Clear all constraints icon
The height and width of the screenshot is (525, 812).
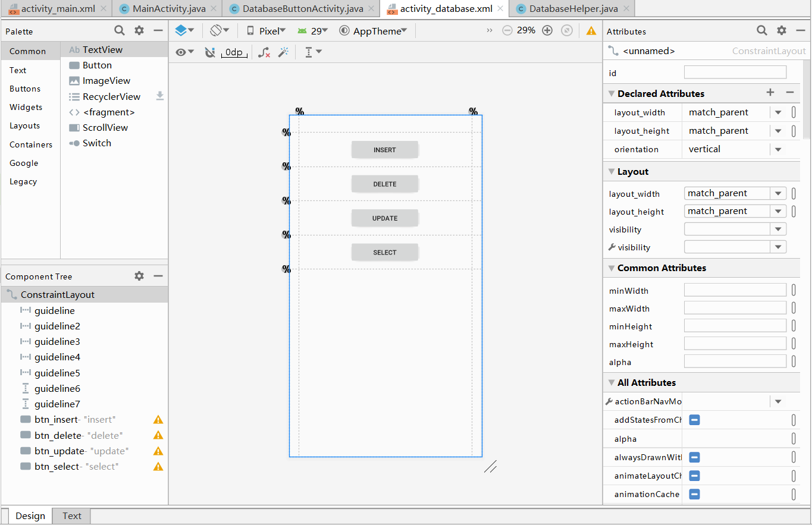pyautogui.click(x=265, y=52)
